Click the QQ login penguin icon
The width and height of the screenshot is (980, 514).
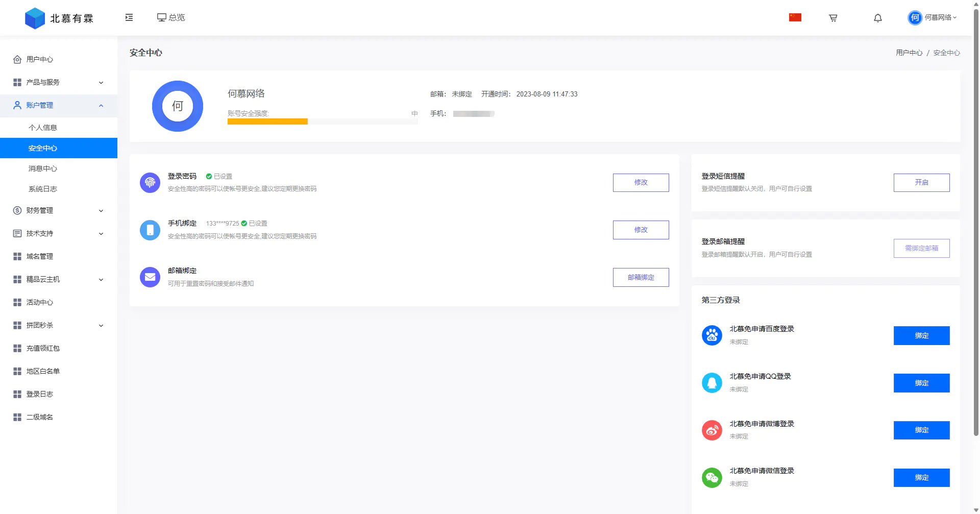(712, 383)
